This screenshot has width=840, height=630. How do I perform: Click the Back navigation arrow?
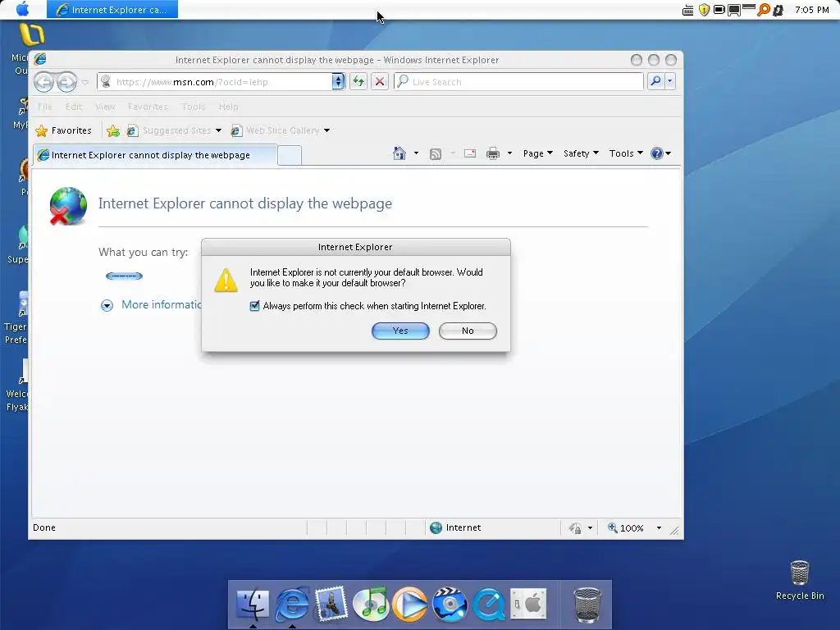(x=44, y=82)
